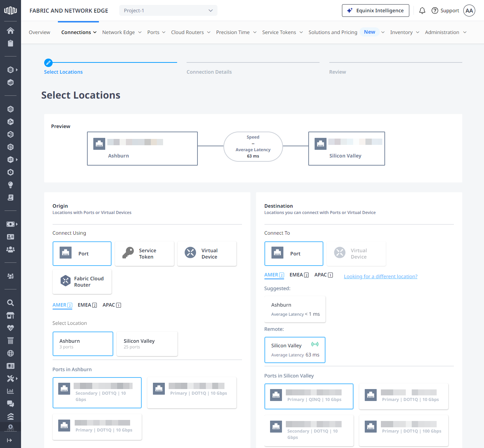
Task: Select destination AMER region tab
Action: (274, 275)
